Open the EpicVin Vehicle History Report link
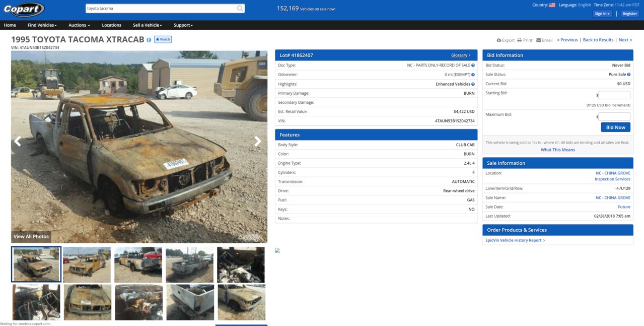644x326 pixels. click(515, 240)
